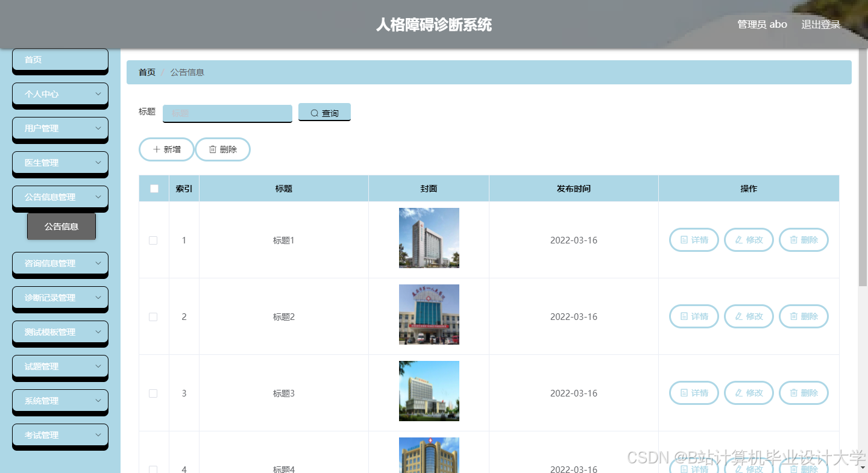868x473 pixels.
Task: Click the 索引 column header
Action: 184,189
